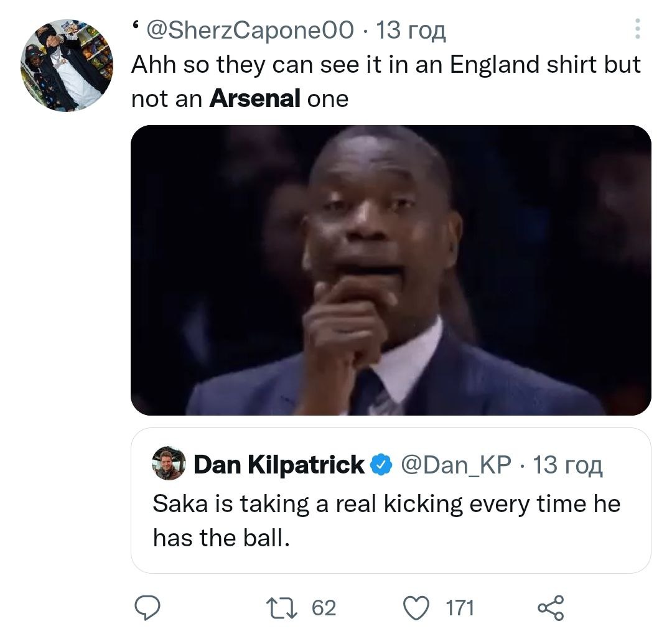The height and width of the screenshot is (634, 672).
Task: Click the like count of 171
Action: [x=460, y=608]
